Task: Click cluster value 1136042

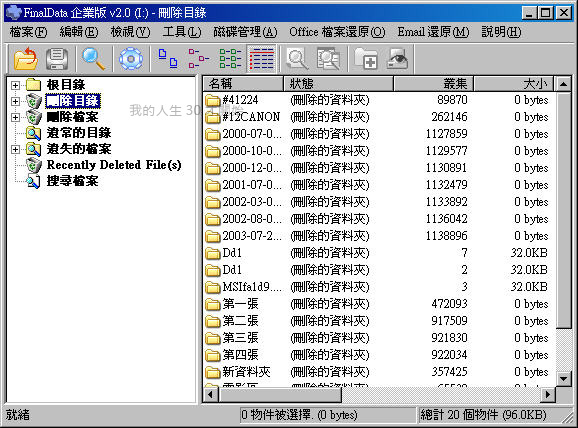Action: [446, 219]
